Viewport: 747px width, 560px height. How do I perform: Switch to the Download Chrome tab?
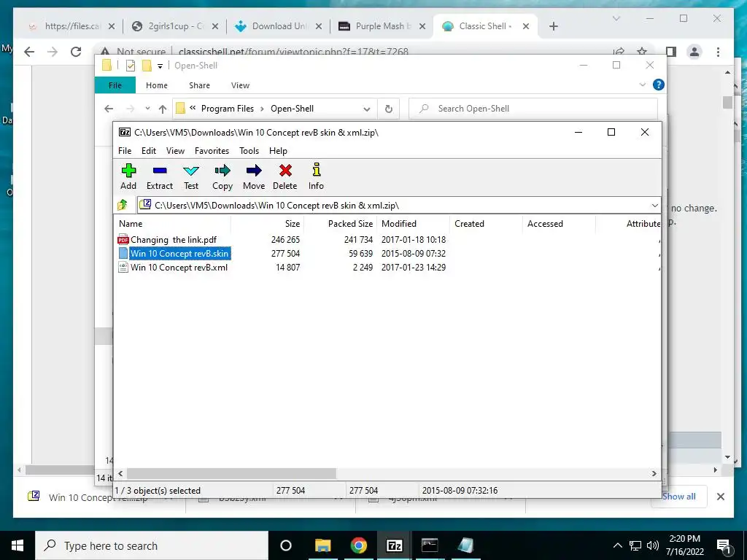click(278, 26)
